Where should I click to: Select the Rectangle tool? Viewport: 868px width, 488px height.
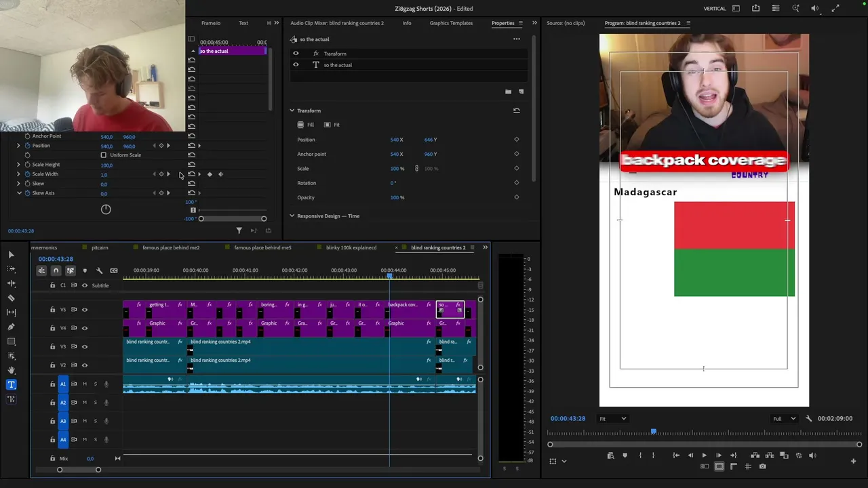click(x=12, y=342)
